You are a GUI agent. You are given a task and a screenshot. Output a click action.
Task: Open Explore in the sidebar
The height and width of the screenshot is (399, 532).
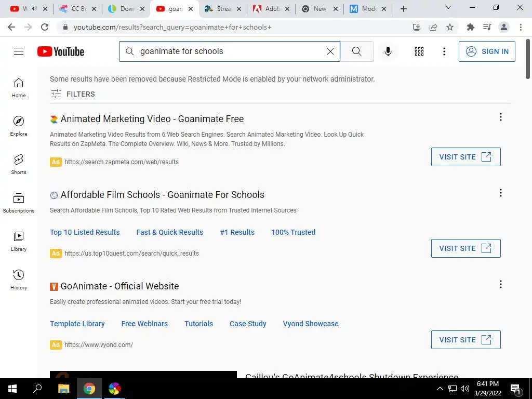pyautogui.click(x=19, y=126)
